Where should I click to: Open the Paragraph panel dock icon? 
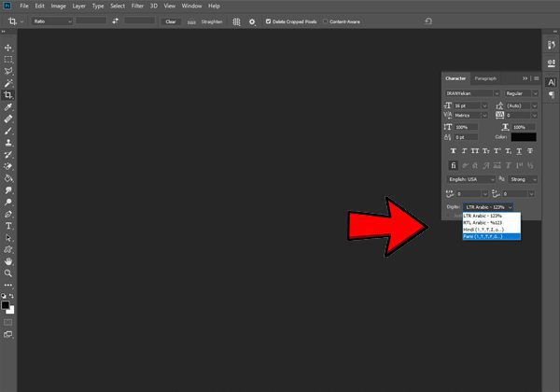point(551,95)
